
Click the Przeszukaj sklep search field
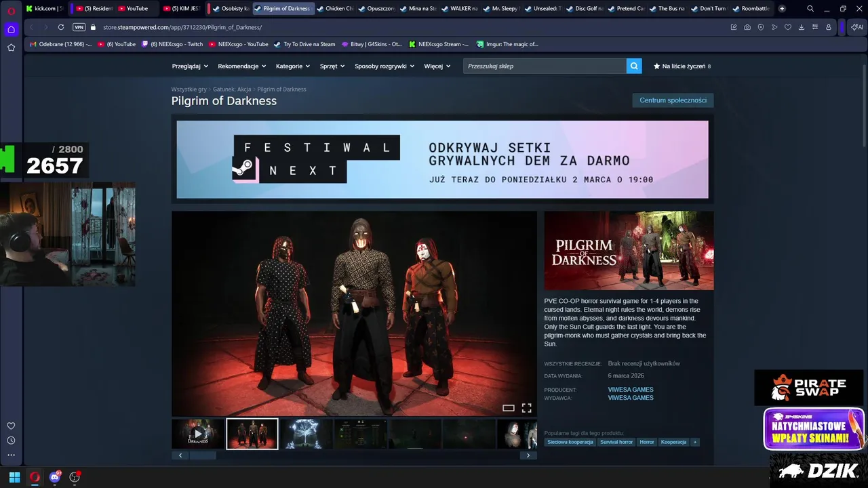[x=545, y=66]
